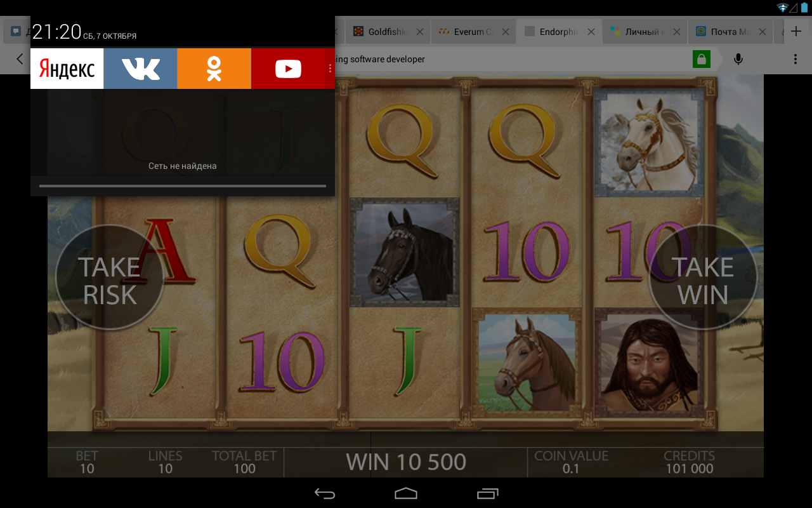Open the widget overflow three-dot menu

point(330,68)
